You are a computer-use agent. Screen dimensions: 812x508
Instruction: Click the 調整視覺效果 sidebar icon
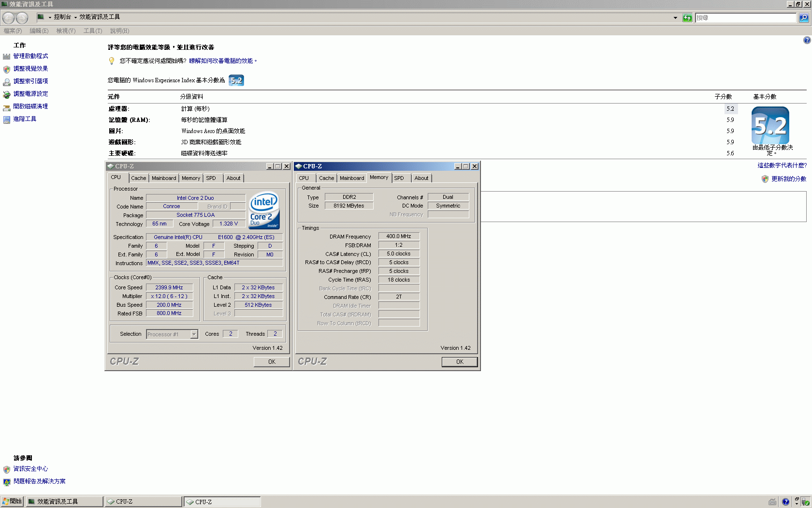click(7, 69)
